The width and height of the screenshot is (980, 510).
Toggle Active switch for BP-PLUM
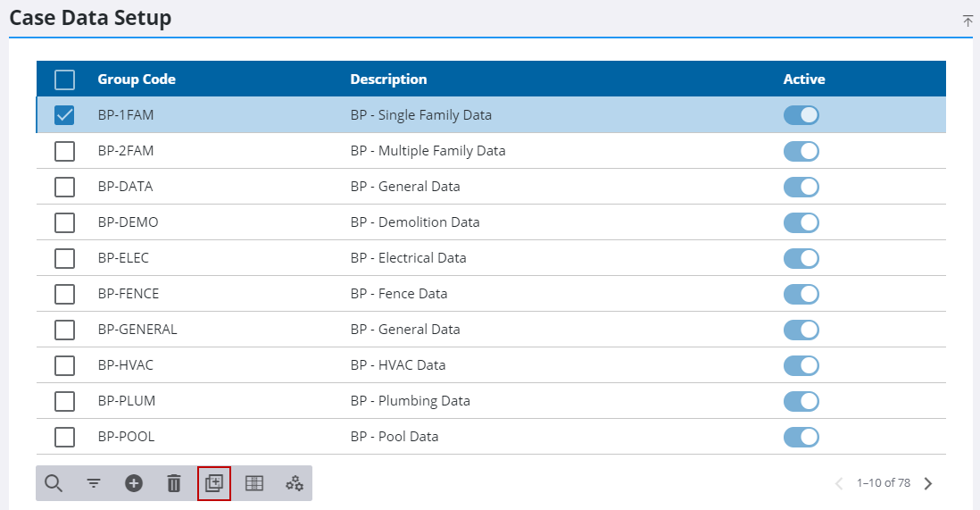point(801,400)
